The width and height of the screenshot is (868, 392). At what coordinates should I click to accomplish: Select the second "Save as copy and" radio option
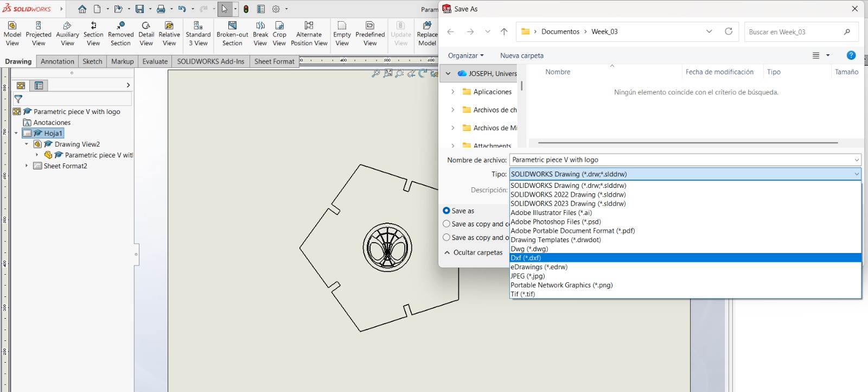tap(446, 237)
